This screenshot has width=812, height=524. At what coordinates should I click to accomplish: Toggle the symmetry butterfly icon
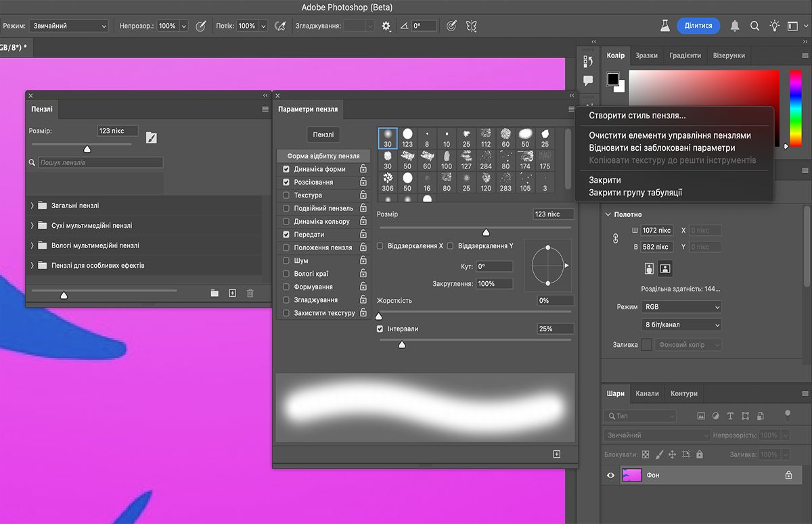[x=472, y=26]
